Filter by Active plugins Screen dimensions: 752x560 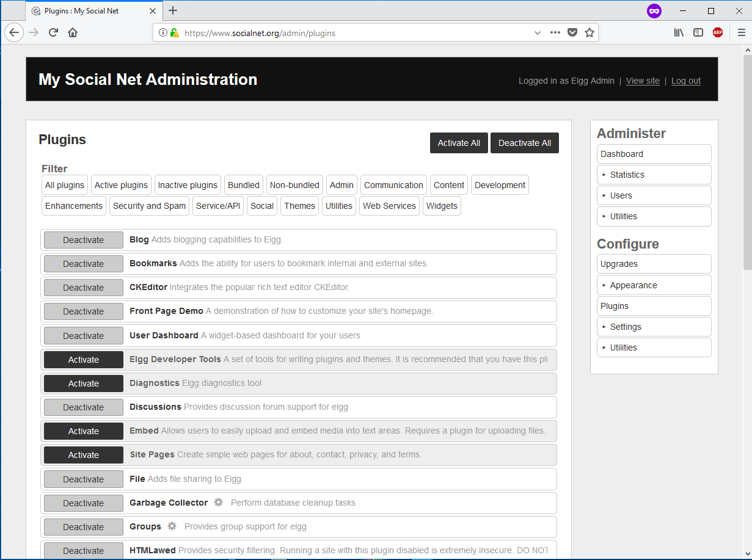(121, 185)
